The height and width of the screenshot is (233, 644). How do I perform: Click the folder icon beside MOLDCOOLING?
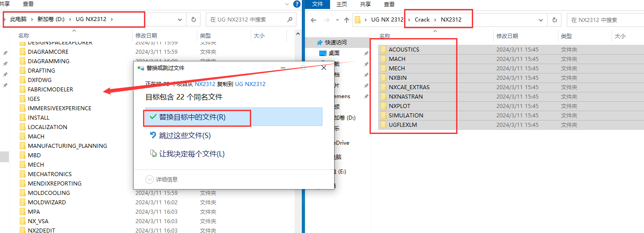point(22,193)
